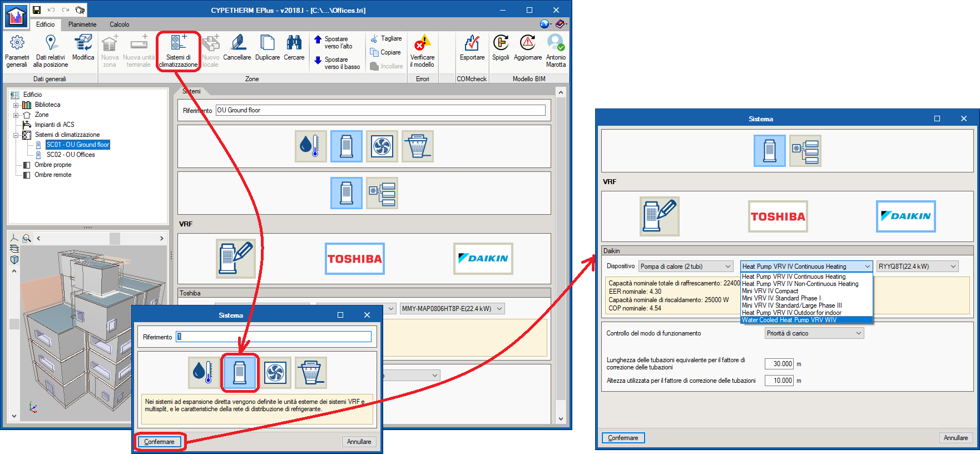Click Confermare in small Sistema dialog
The width and height of the screenshot is (980, 454).
[159, 442]
